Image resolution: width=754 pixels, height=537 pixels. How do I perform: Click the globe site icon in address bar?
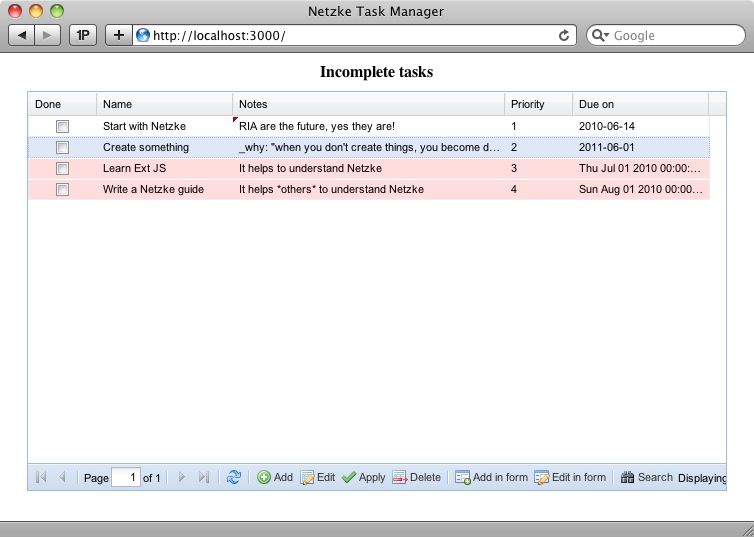tap(143, 35)
